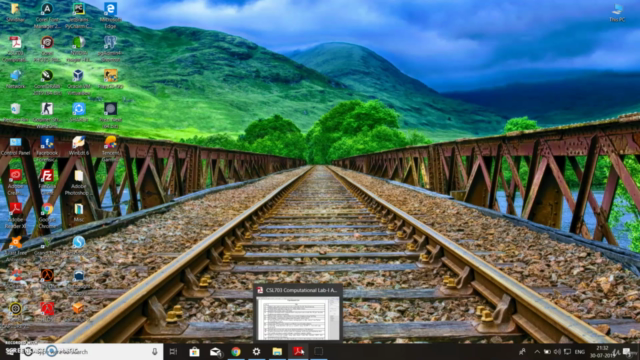This screenshot has height=360, width=640.
Task: Launch the Corel PHOTO-PAINT desktop shortcut
Action: [x=47, y=49]
